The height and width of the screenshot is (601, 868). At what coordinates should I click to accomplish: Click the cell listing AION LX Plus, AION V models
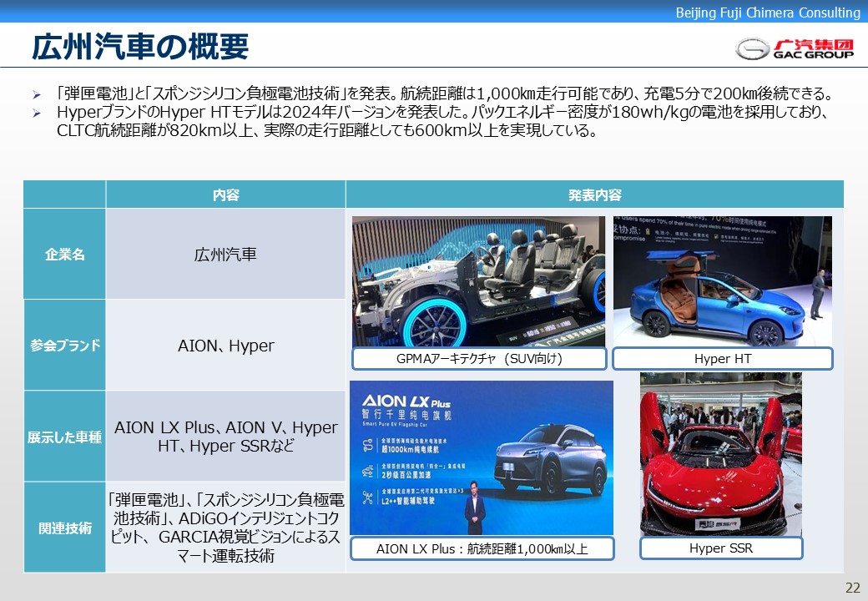(x=226, y=437)
